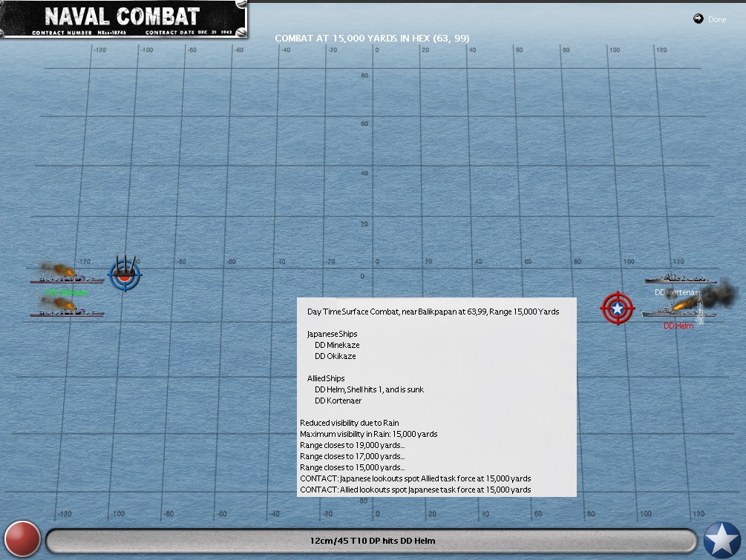Click 'DD Minekaze' in the combat report
The width and height of the screenshot is (746, 560).
tap(337, 345)
